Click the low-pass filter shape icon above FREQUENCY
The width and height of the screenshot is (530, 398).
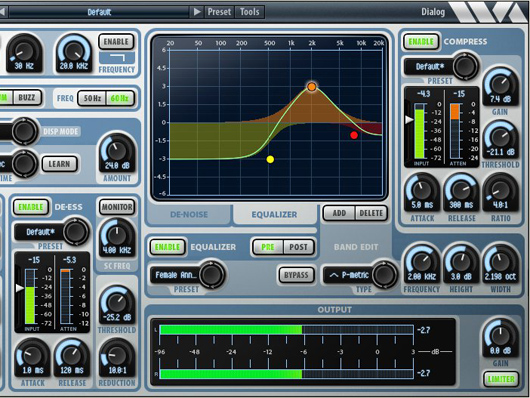[x=117, y=58]
